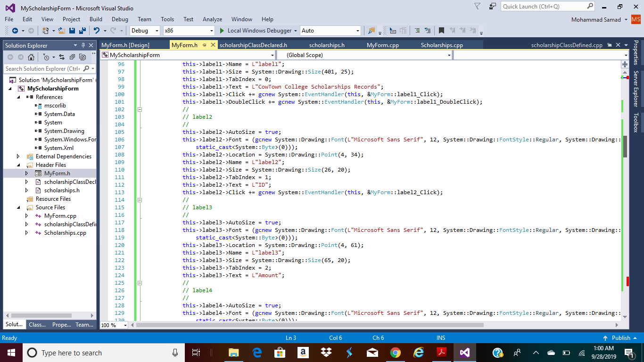
Task: Collapse the code region at line 102
Action: click(139, 109)
